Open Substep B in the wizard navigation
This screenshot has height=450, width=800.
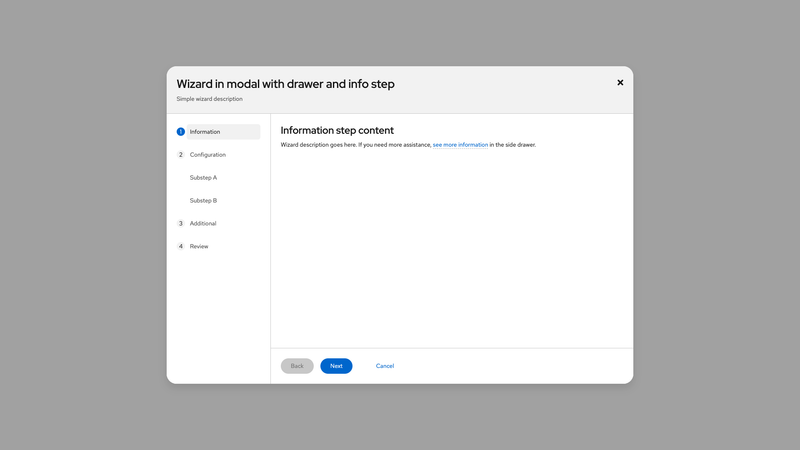coord(204,201)
